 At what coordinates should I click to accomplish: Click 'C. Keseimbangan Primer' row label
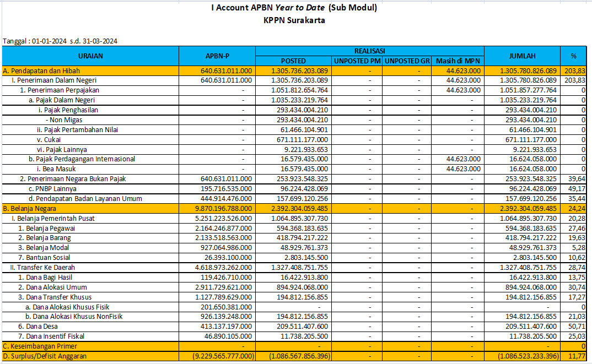point(40,346)
